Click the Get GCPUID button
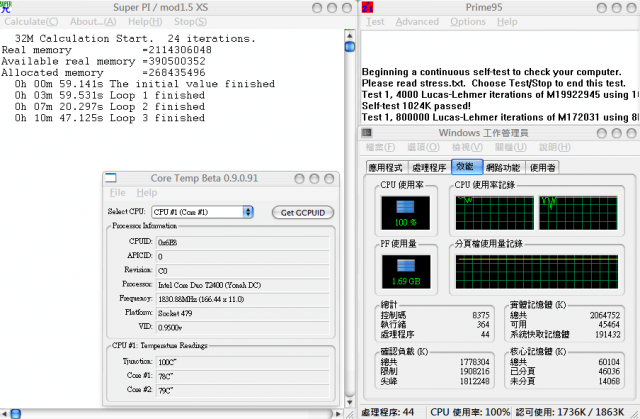This screenshot has width=640, height=419. click(x=303, y=213)
